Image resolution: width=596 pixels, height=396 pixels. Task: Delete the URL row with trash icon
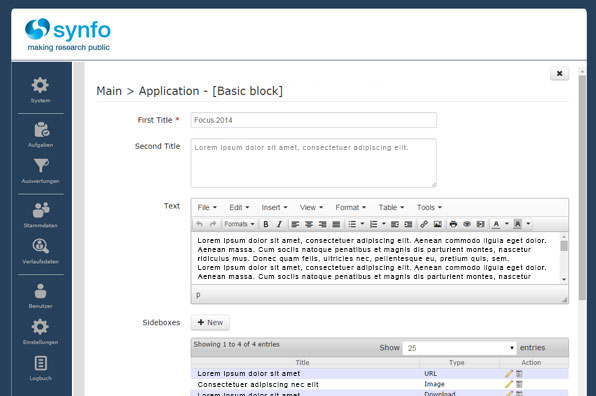(x=519, y=374)
